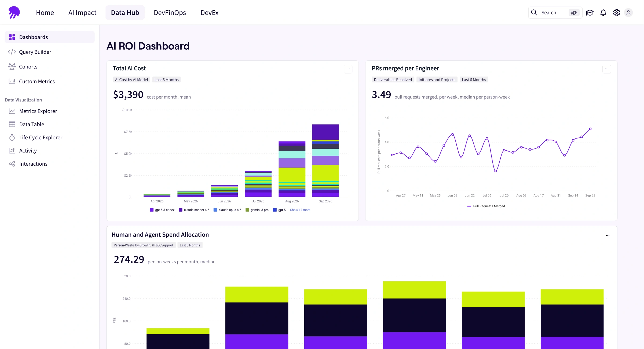Open PRs merged per Engineer options menu
Screen dimensions: 644x349
click(607, 69)
